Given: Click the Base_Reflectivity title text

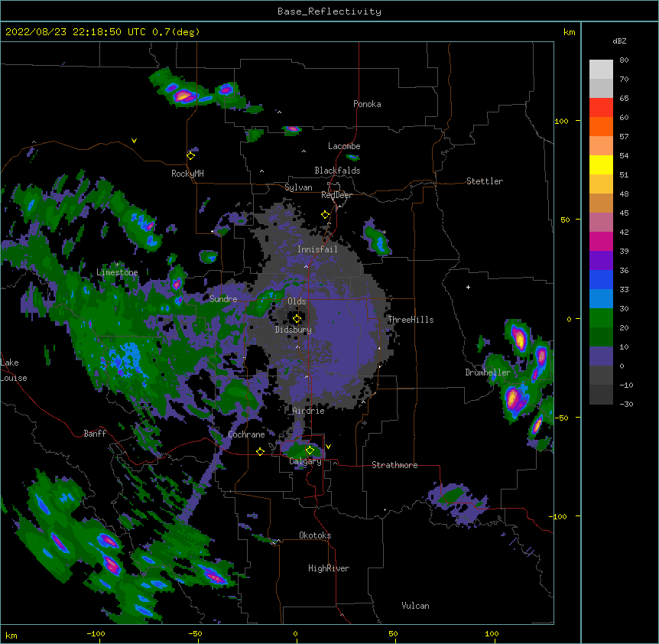Looking at the screenshot, I should tap(329, 11).
